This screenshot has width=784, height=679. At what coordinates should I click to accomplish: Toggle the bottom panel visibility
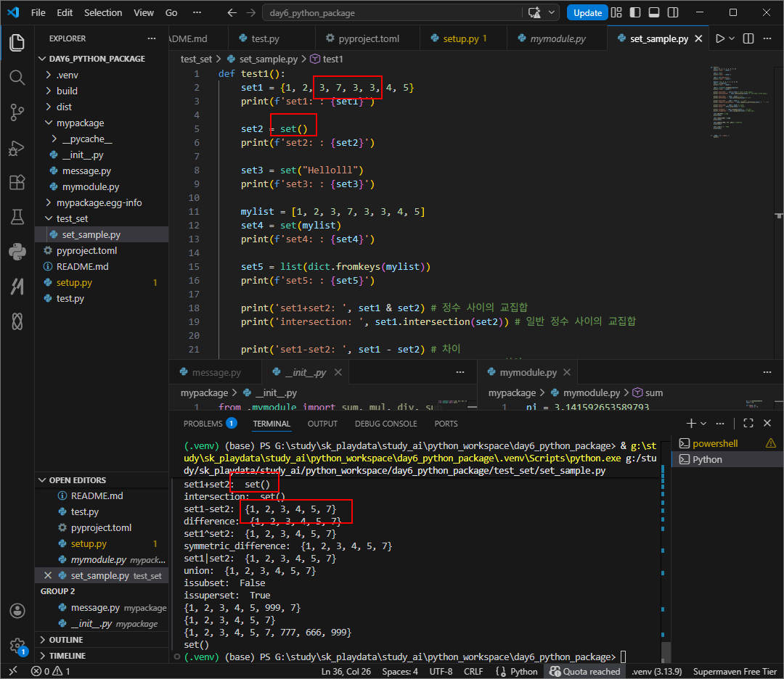(x=654, y=12)
